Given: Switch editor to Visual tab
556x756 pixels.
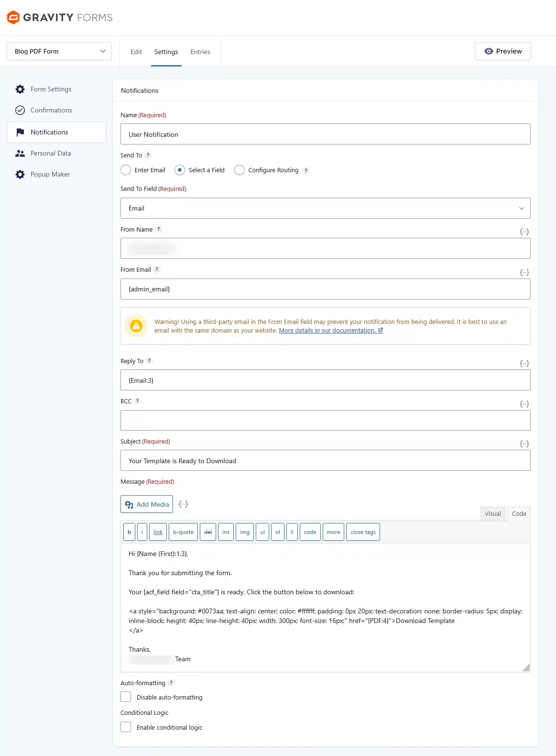Looking at the screenshot, I should click(x=493, y=513).
